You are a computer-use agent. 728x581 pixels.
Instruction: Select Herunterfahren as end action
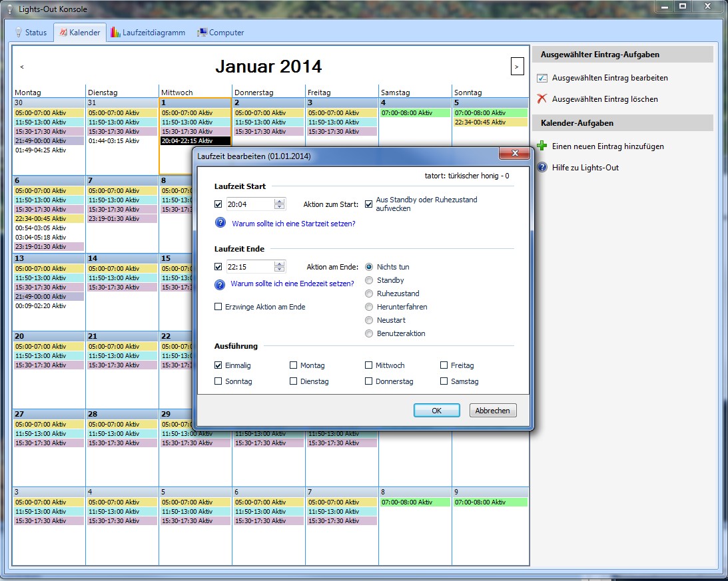369,307
